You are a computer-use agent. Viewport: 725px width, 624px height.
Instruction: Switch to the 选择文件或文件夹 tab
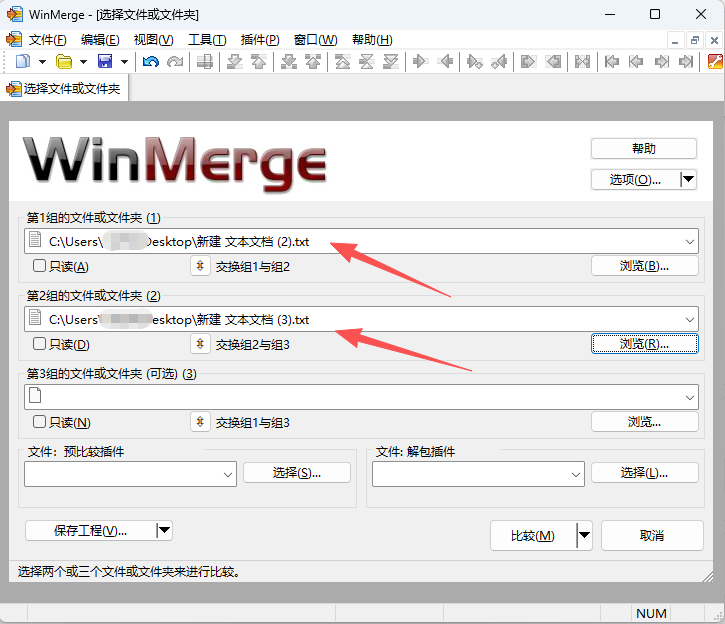[x=66, y=88]
